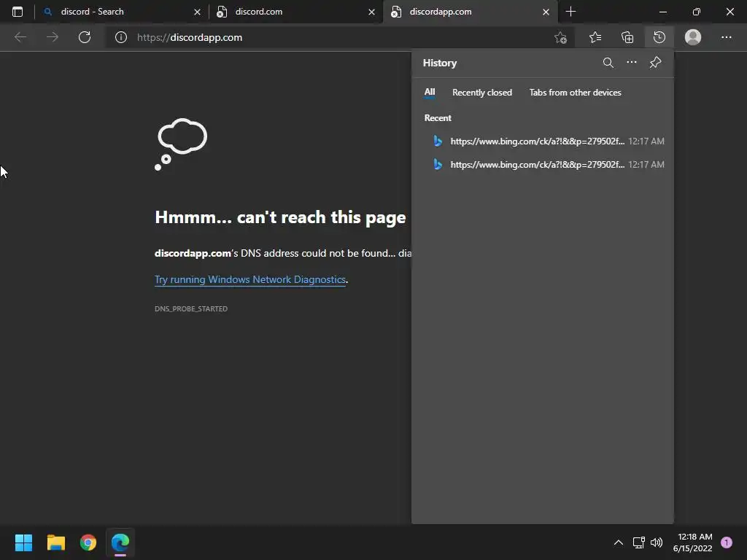Close the discord.com tab
The height and width of the screenshot is (560, 747).
pos(371,12)
